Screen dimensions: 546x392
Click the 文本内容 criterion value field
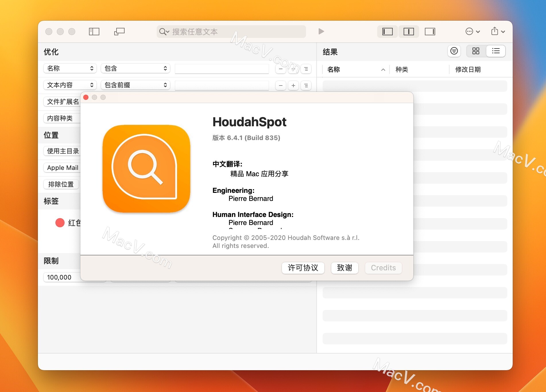pyautogui.click(x=222, y=86)
